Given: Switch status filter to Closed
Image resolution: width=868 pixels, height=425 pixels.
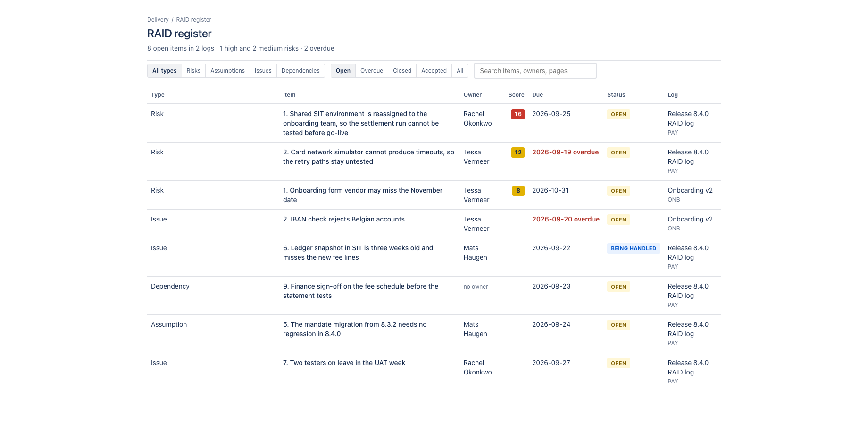Looking at the screenshot, I should click(402, 71).
